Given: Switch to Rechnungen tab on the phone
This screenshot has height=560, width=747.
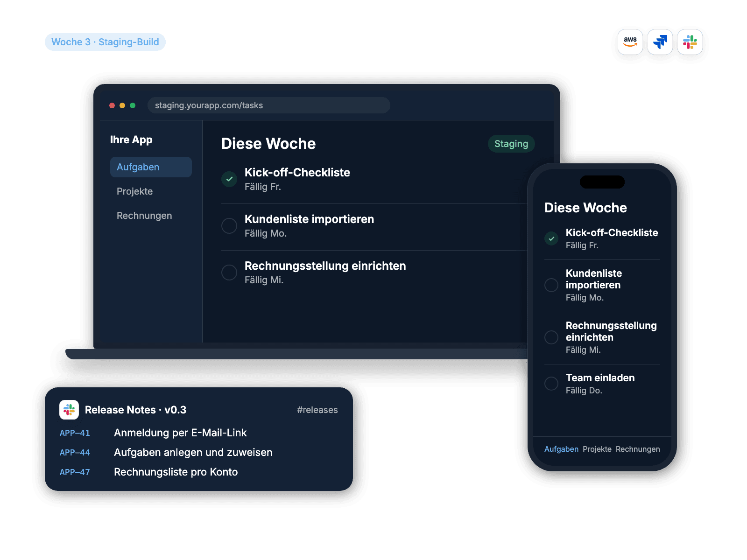Looking at the screenshot, I should point(638,449).
